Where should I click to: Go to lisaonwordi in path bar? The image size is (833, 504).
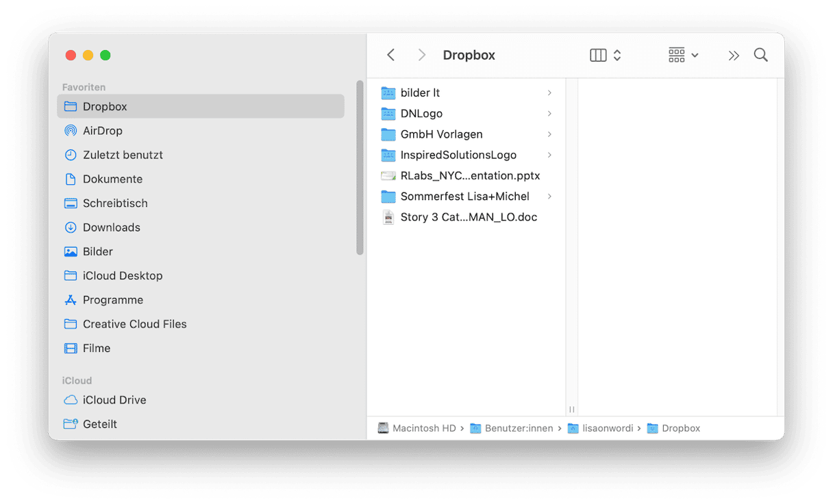click(x=608, y=428)
